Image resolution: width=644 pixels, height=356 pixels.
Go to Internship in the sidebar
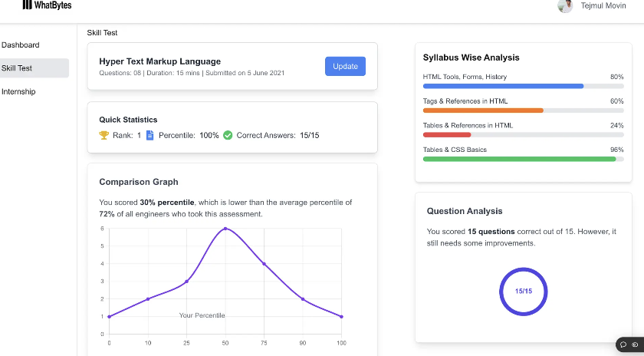18,92
